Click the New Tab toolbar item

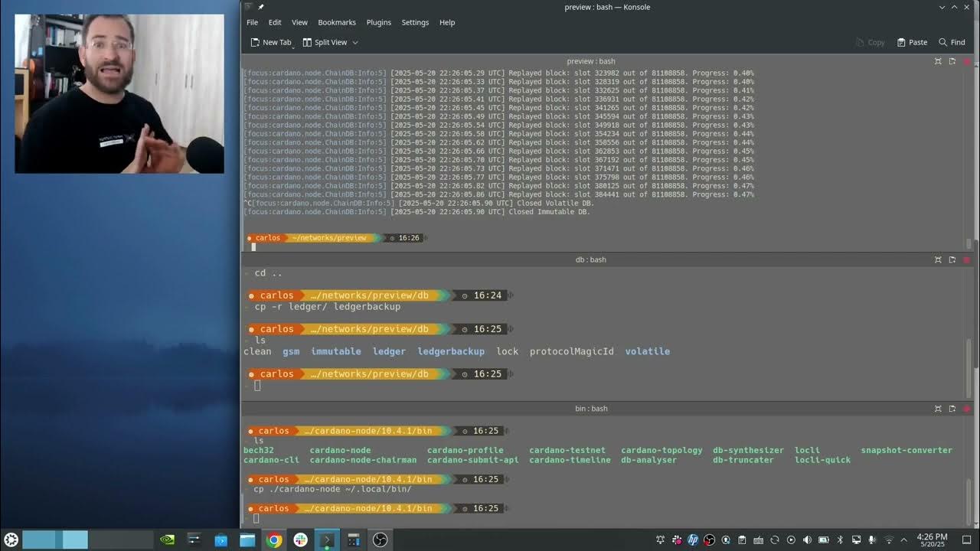[271, 42]
